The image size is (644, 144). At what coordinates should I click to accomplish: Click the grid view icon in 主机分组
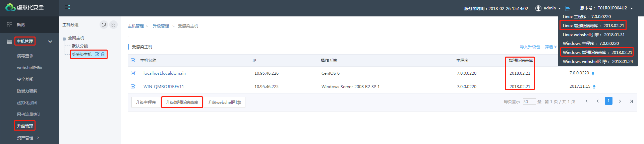[113, 25]
